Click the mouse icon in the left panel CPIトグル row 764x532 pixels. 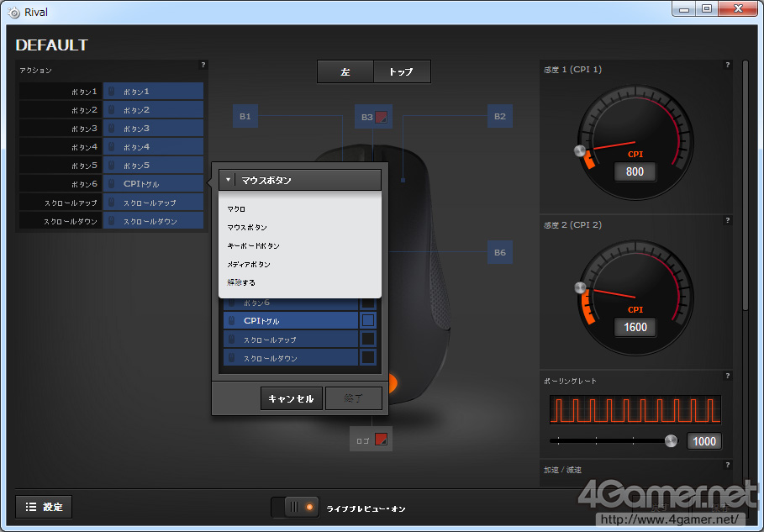click(x=112, y=184)
